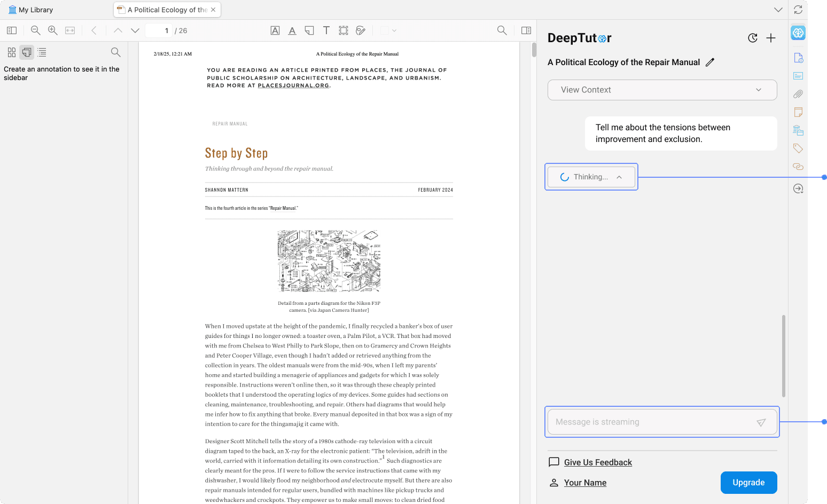Jump to the Notes section in the side rail

coord(798,112)
